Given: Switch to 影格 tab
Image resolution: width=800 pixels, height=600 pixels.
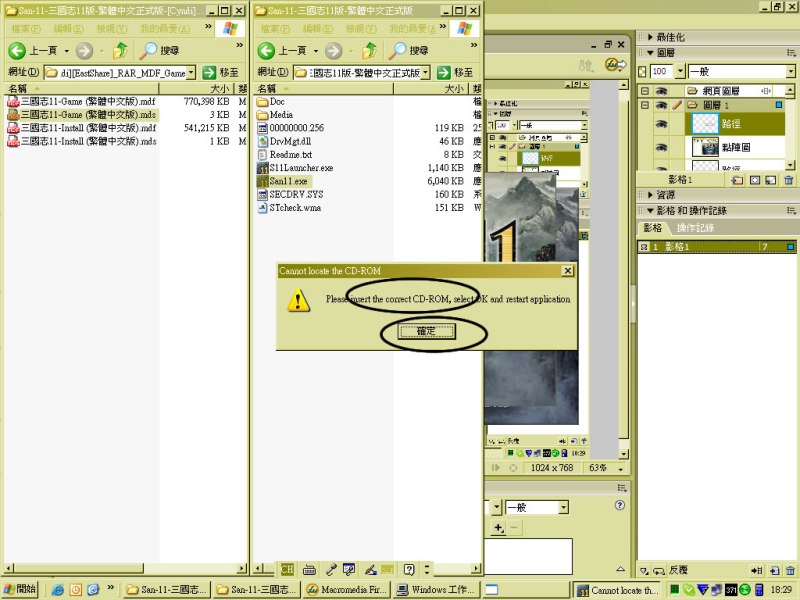Looking at the screenshot, I should pos(653,228).
